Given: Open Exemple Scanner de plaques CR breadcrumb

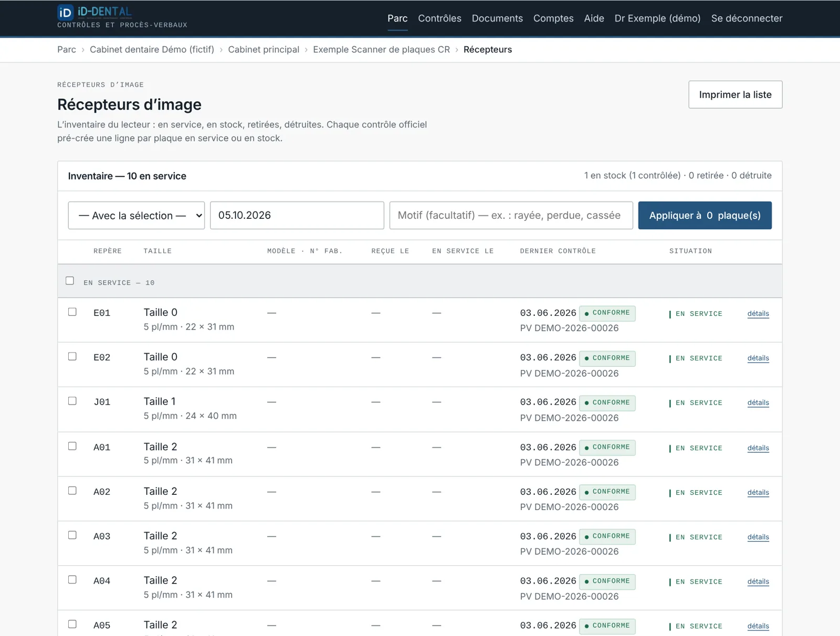Looking at the screenshot, I should click(381, 49).
